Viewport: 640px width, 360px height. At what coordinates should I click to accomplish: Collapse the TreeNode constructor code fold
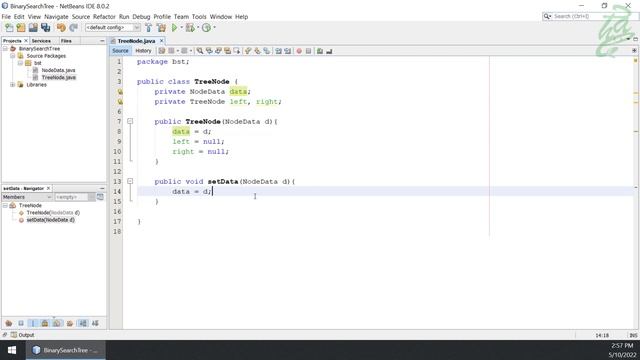pyautogui.click(x=130, y=121)
